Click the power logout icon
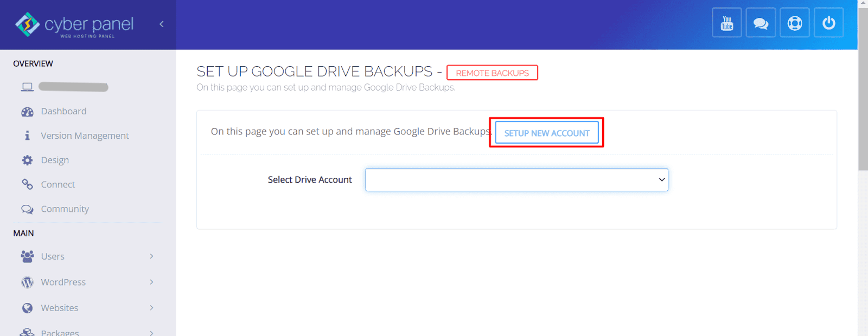Image resolution: width=868 pixels, height=336 pixels. 829,23
